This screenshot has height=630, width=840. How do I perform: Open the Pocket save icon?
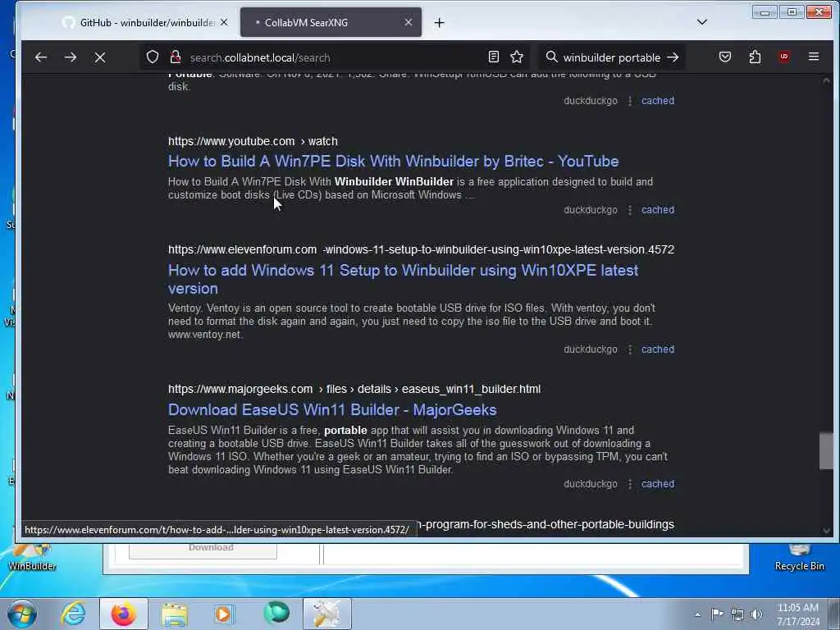coord(725,57)
